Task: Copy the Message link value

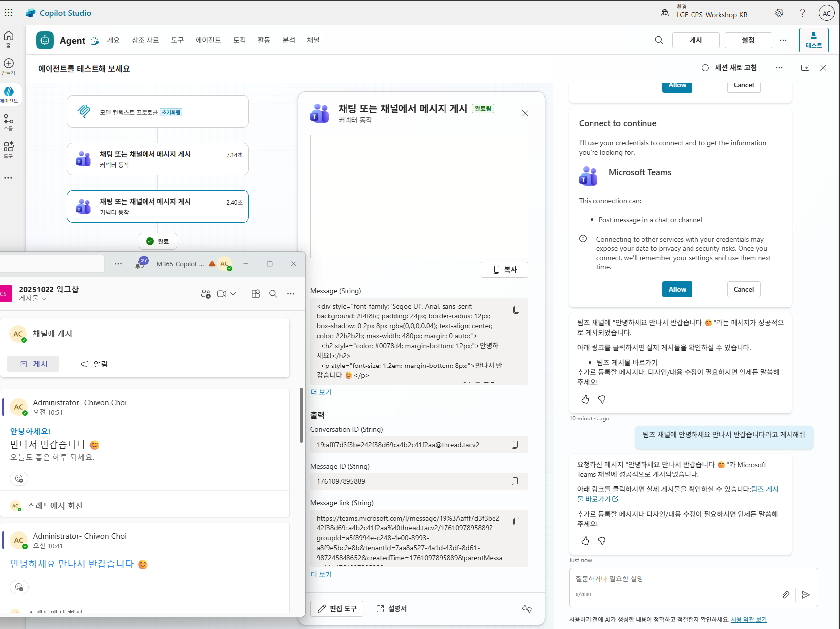Action: 516,521
